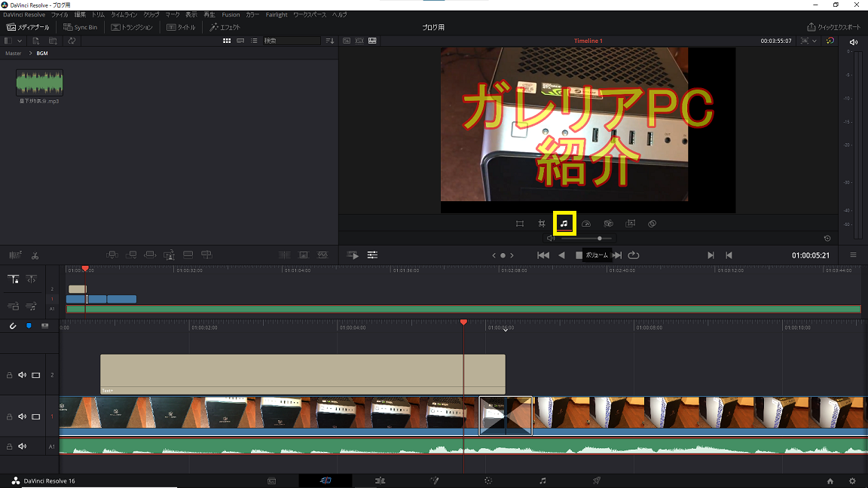Toggle Lock Playhead timeline option
868x488 pixels.
14,279
